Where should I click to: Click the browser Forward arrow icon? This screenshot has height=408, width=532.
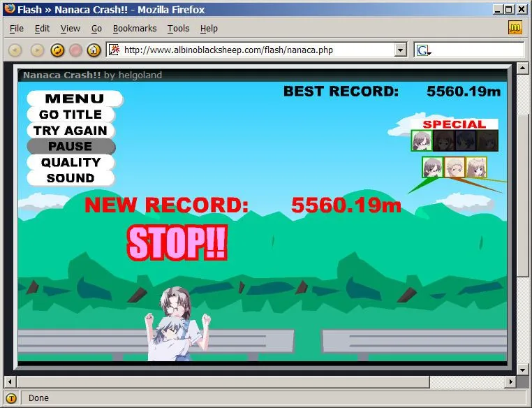[38, 50]
